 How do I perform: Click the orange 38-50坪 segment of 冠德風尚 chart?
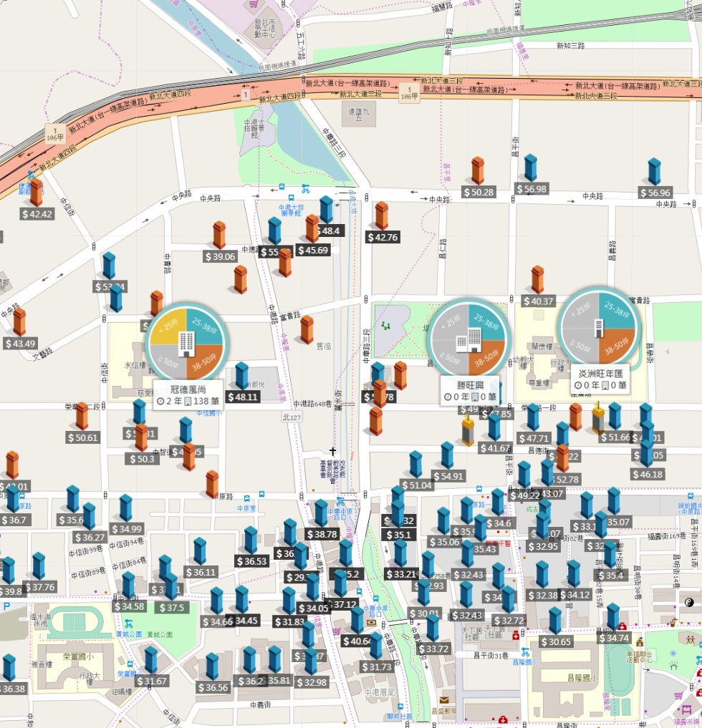(x=205, y=362)
